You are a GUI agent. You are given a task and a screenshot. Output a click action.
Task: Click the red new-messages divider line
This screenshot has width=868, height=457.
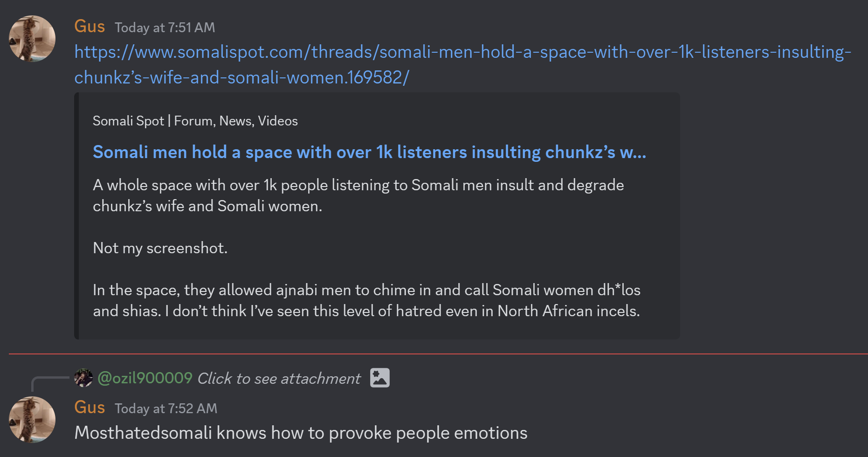(x=438, y=354)
